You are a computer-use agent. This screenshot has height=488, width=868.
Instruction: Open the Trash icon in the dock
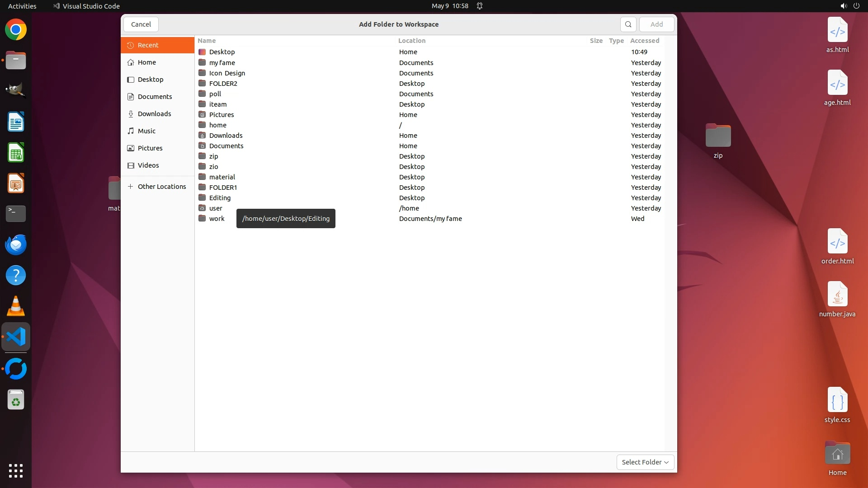pos(16,400)
